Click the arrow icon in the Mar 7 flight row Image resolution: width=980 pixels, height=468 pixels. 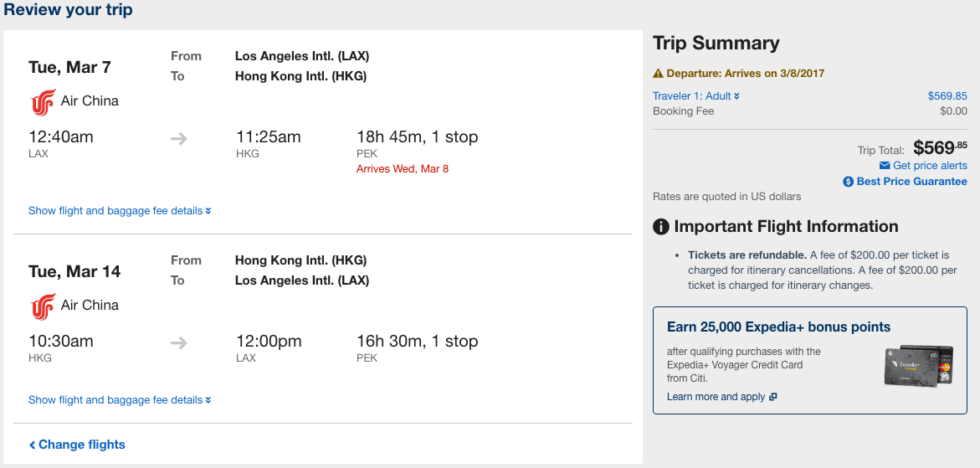pyautogui.click(x=179, y=138)
